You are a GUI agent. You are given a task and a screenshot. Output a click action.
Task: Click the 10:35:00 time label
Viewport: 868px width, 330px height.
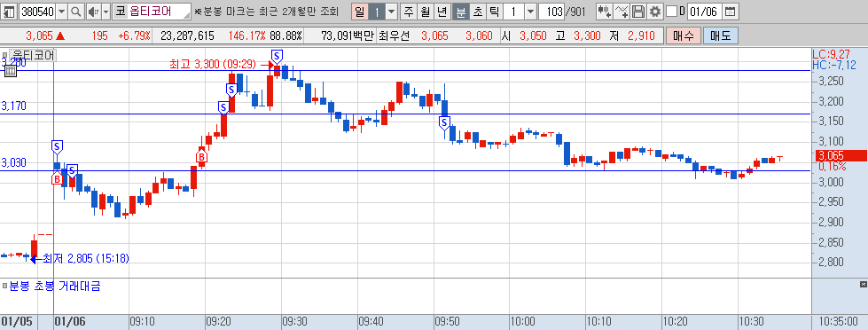tap(840, 321)
